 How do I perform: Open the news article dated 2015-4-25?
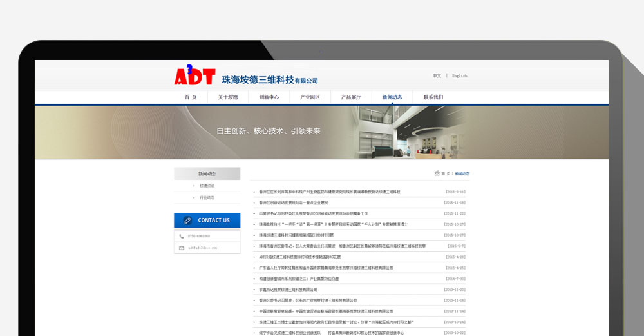326,268
